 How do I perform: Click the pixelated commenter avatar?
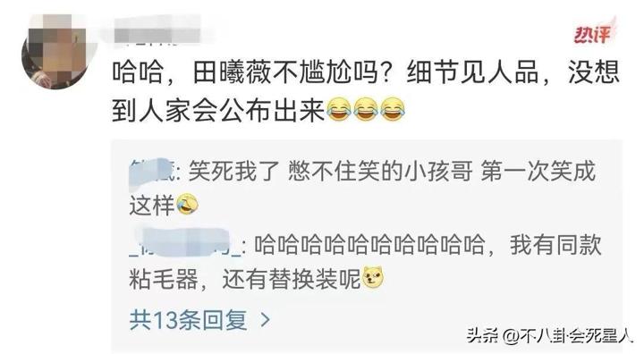click(x=54, y=51)
